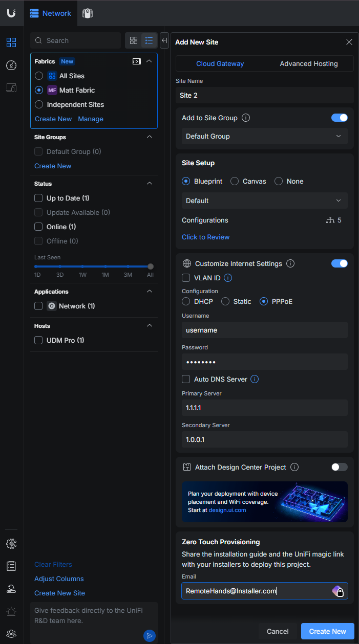Click the UniFi logo icon
359x644 pixels.
[x=11, y=13]
